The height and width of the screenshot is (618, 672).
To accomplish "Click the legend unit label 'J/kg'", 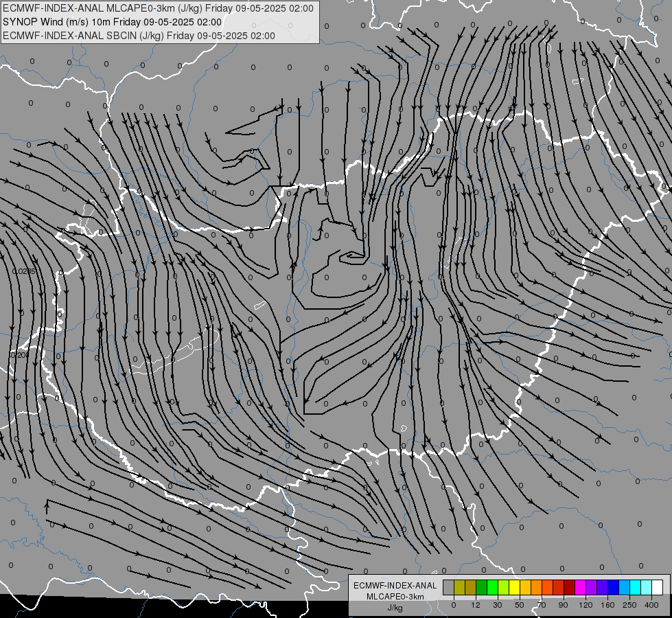I will point(395,608).
